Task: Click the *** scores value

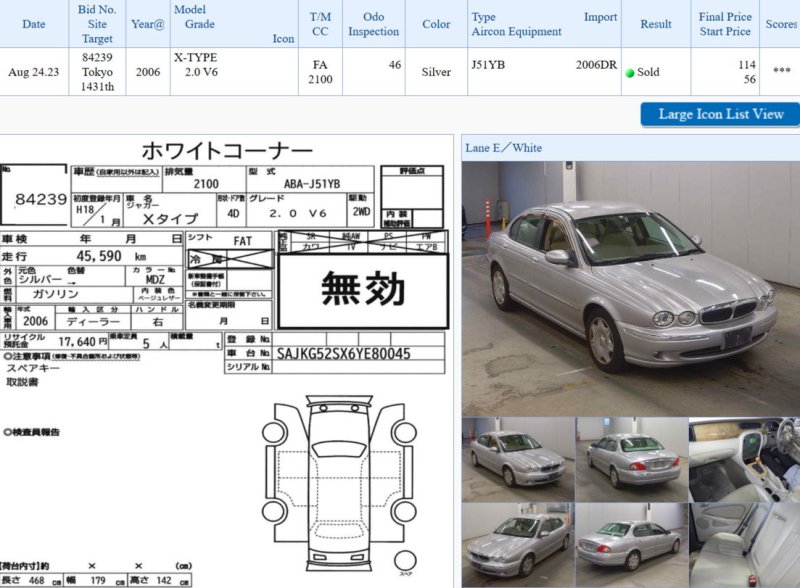Action: tap(781, 72)
